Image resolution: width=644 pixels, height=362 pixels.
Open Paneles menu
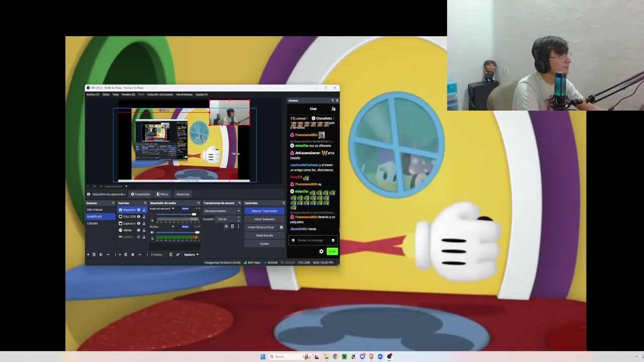point(128,95)
